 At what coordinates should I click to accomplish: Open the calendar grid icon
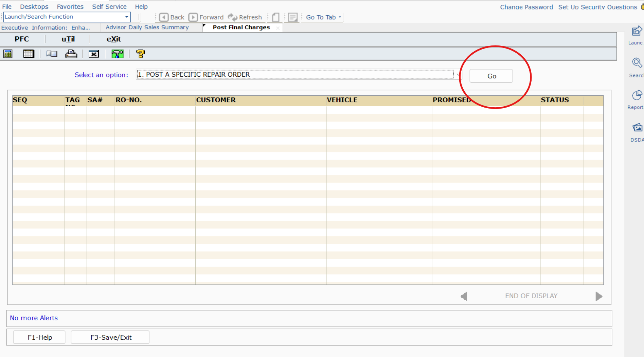(29, 54)
